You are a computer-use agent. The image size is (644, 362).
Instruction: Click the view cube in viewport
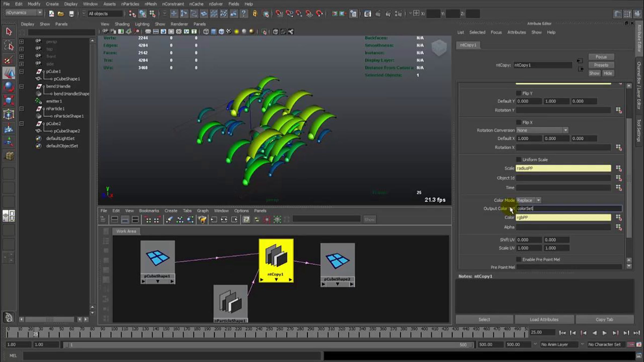pyautogui.click(x=439, y=48)
